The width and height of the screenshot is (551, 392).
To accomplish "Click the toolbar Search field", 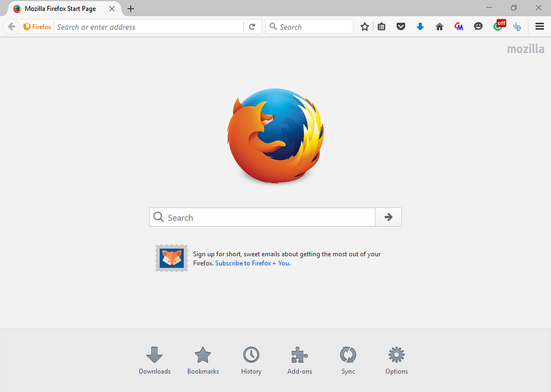I will (309, 27).
